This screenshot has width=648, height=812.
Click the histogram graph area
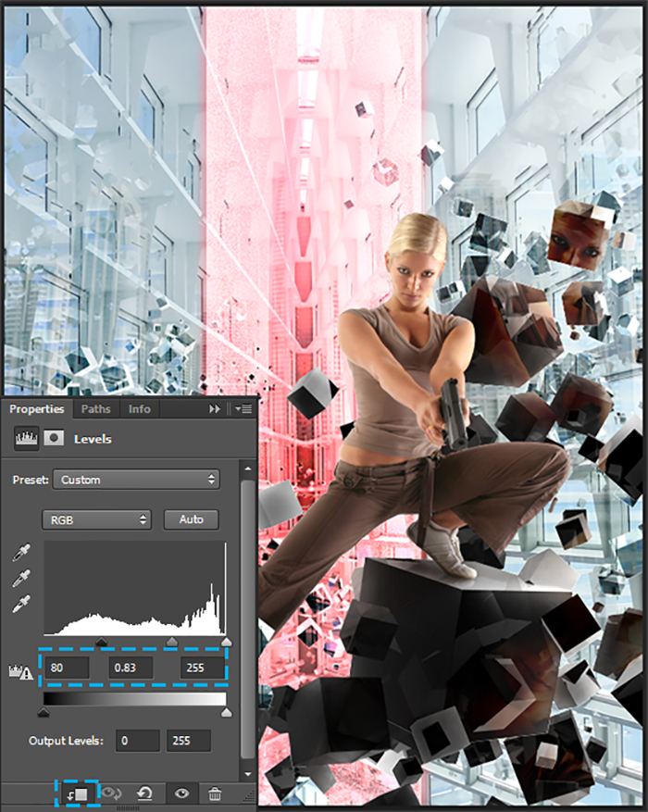click(135, 588)
